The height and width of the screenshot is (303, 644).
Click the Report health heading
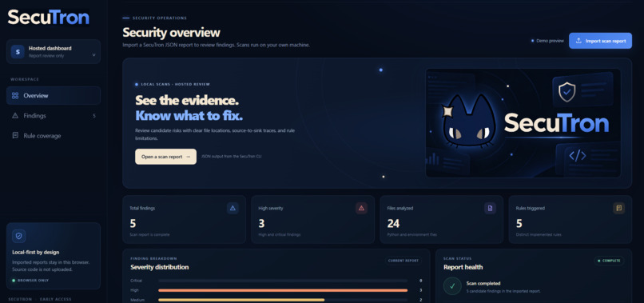(463, 267)
